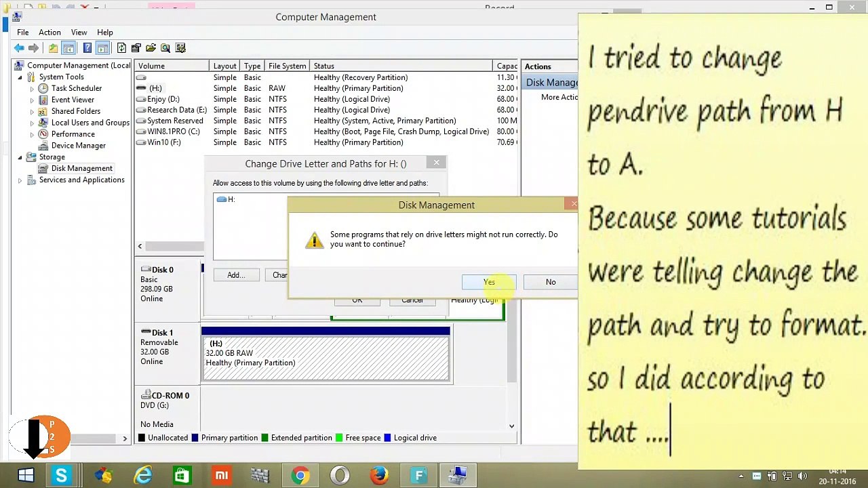Select Device Manager in the tree
Screen dimensions: 868x488
pos(79,146)
